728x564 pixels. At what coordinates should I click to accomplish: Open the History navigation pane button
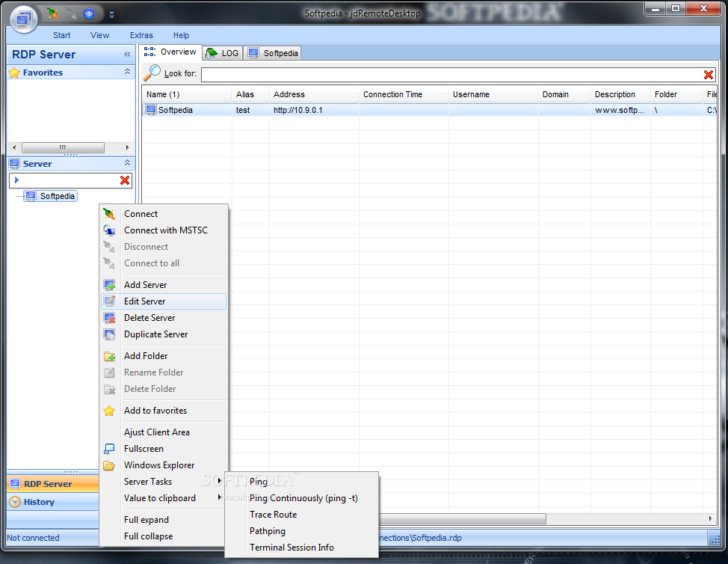click(x=53, y=502)
